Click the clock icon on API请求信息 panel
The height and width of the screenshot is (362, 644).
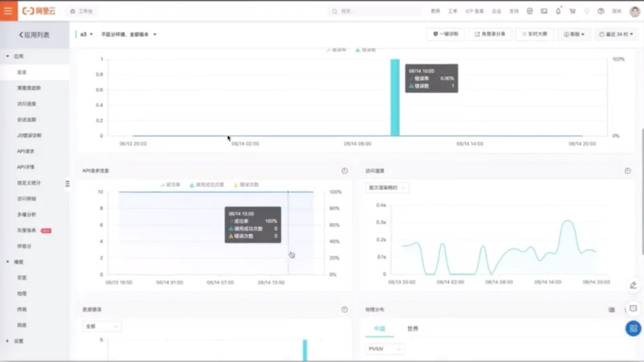[344, 171]
